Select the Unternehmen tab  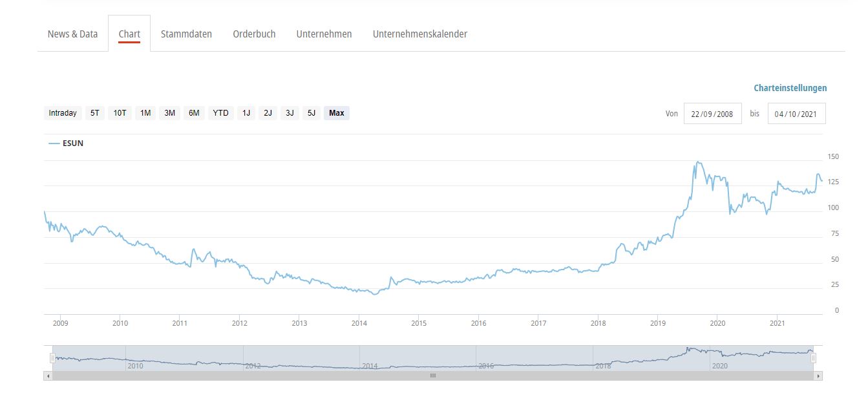[x=324, y=34]
